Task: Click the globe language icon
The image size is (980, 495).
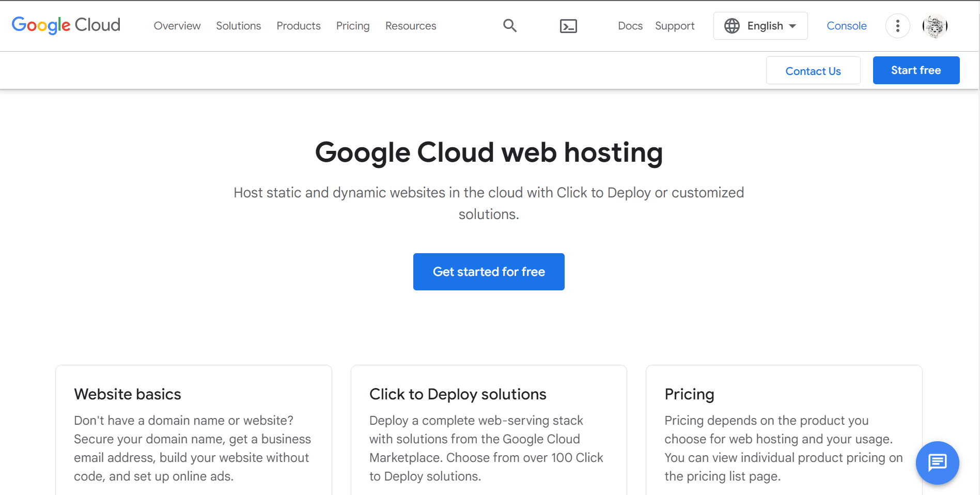Action: (x=732, y=26)
